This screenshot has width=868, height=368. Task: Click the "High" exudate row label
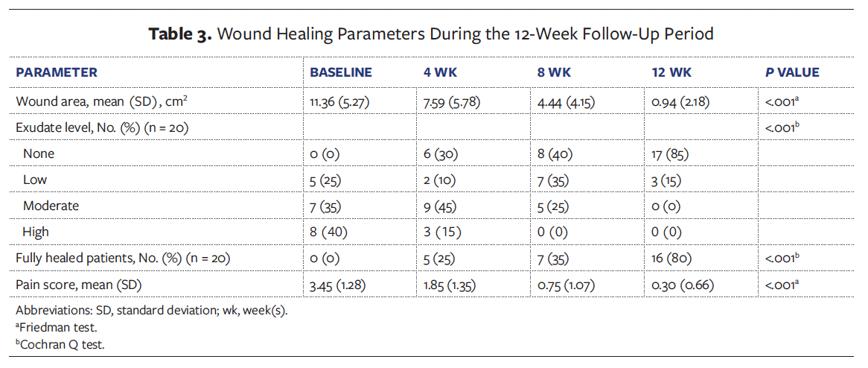(x=36, y=232)
